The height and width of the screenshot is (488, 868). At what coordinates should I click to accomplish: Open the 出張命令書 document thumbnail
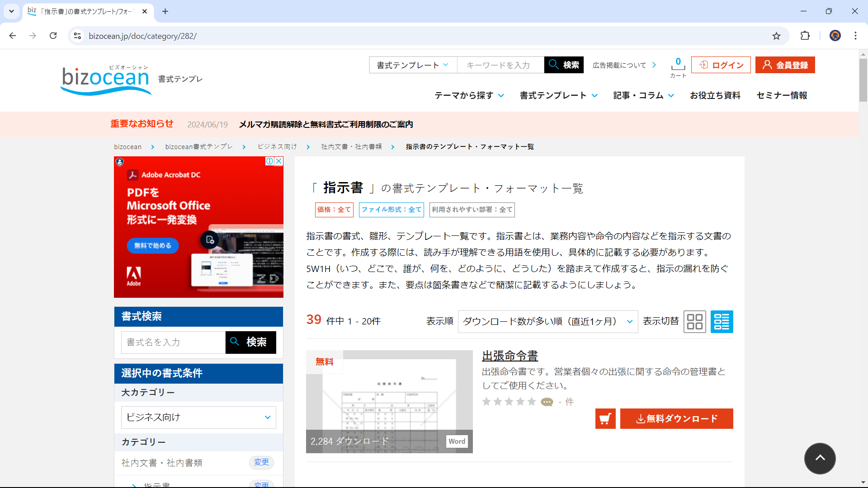(x=389, y=402)
